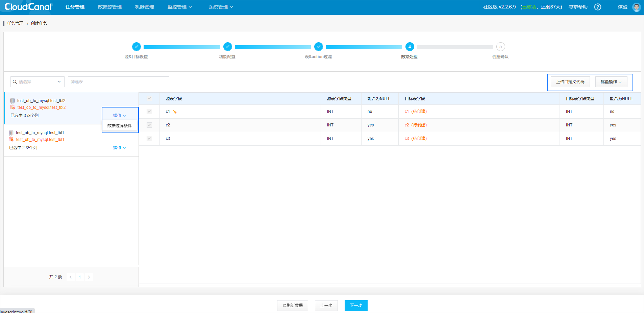Click the source table icon for test_tbl1

11,133
